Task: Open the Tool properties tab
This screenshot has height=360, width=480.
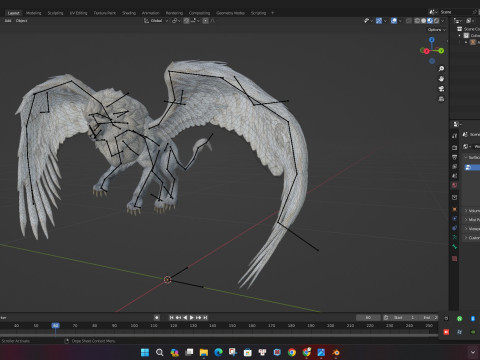Action: [x=455, y=136]
